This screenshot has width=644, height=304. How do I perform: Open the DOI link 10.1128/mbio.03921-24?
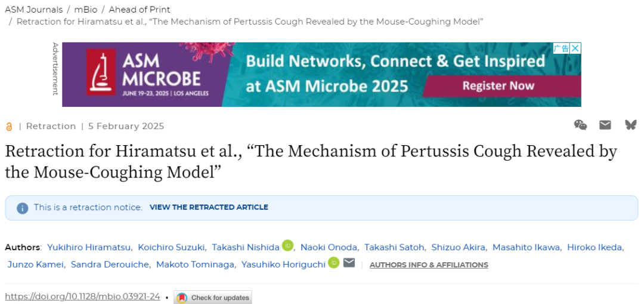click(x=82, y=297)
